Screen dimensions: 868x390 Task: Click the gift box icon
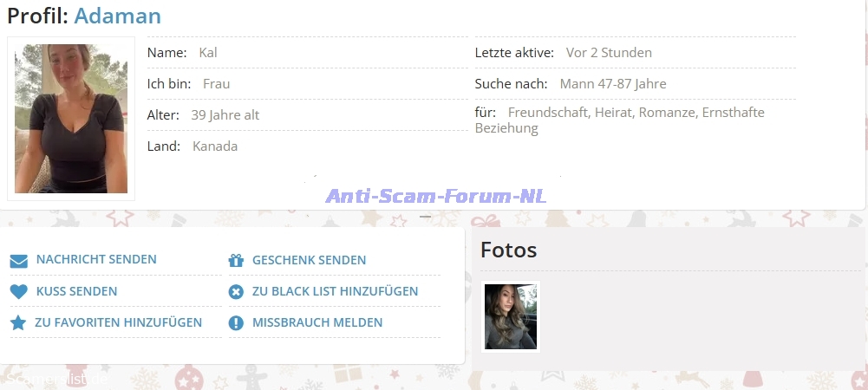click(235, 261)
